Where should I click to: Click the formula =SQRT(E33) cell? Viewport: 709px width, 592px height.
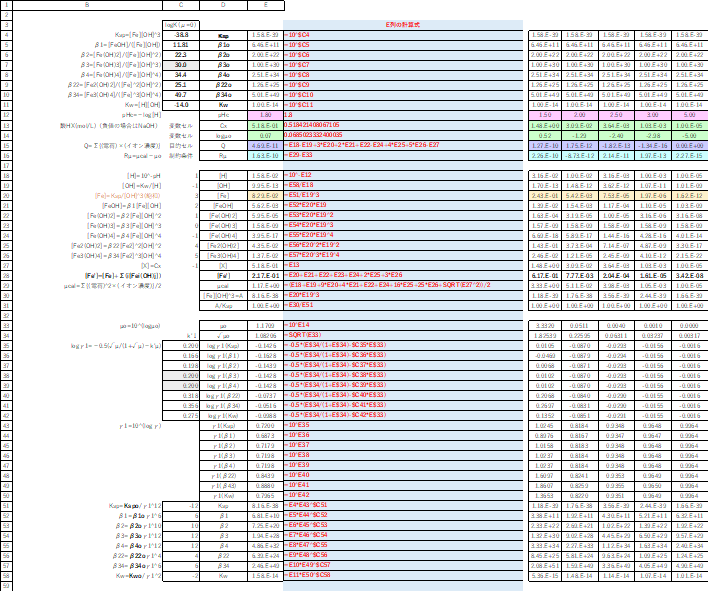tap(403, 335)
